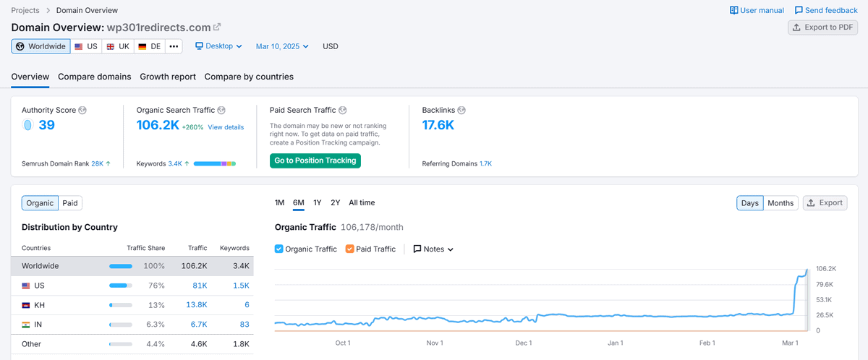The width and height of the screenshot is (868, 360).
Task: Click the IN keywords 83 value
Action: (x=244, y=325)
